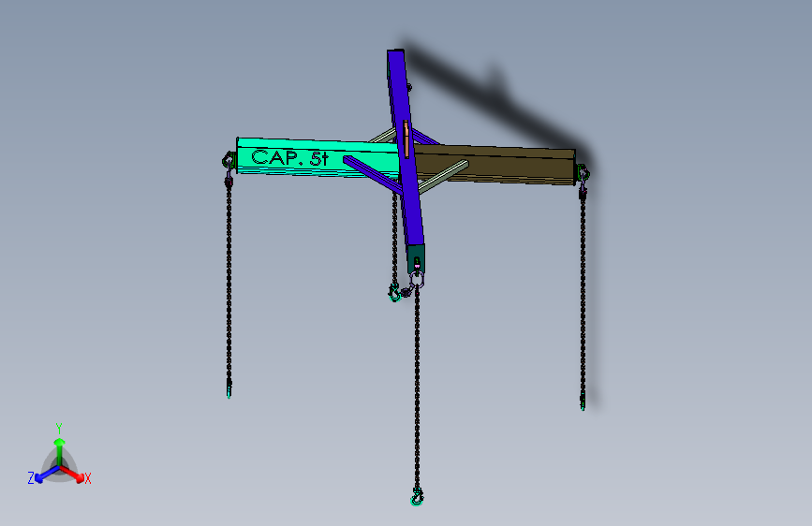Select the chain hanging from cyan beam end
812x526 pixels.
(x=229, y=285)
